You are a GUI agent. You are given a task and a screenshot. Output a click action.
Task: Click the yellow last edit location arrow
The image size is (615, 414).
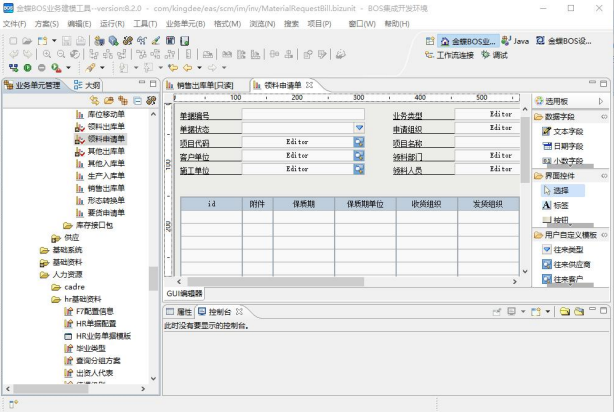coord(173,68)
